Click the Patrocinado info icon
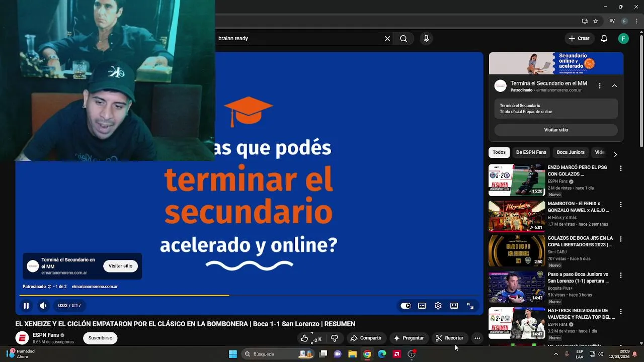Viewport: 644px width, 362px height. pyautogui.click(x=49, y=287)
